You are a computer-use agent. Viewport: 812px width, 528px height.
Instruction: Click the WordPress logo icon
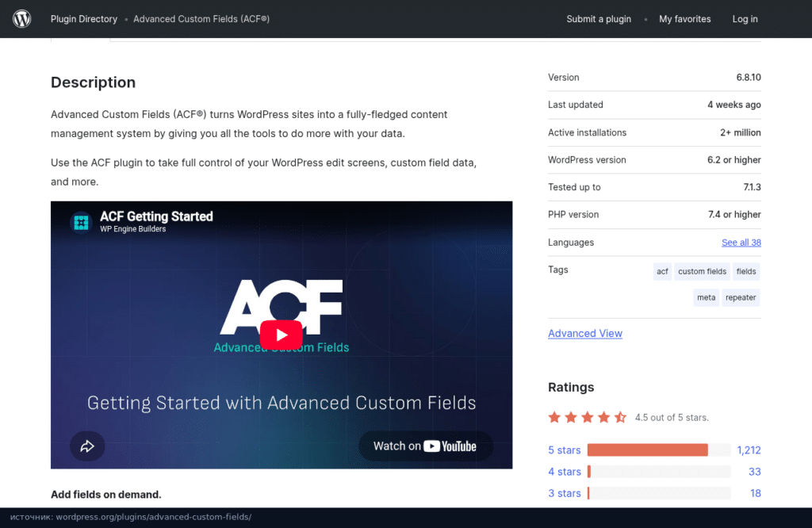point(21,19)
